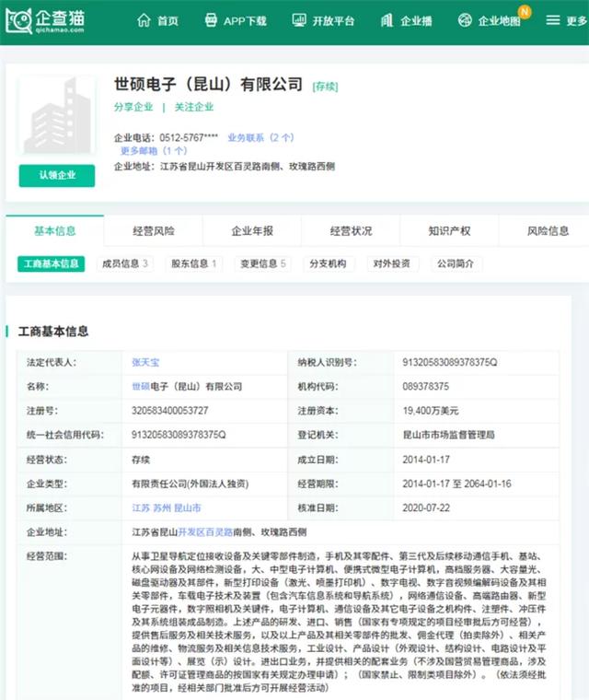The width and height of the screenshot is (589, 700).
Task: Select the 变更信息 5 sub-tab
Action: (x=263, y=263)
